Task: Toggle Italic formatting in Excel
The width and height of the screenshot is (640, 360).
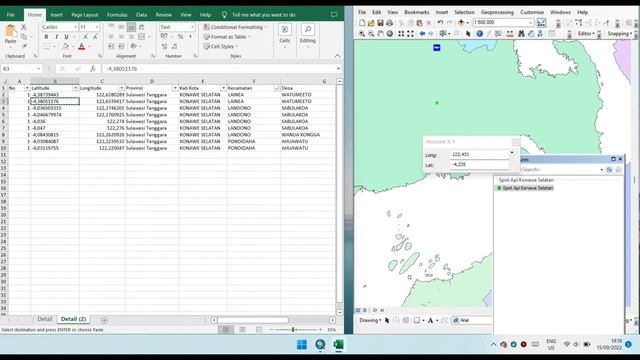Action: (56, 37)
